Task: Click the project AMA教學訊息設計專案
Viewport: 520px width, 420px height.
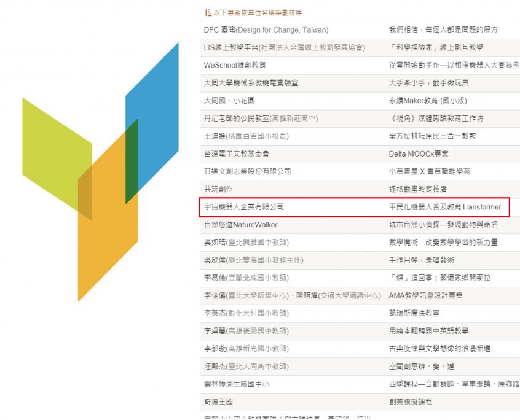Action: (x=425, y=295)
